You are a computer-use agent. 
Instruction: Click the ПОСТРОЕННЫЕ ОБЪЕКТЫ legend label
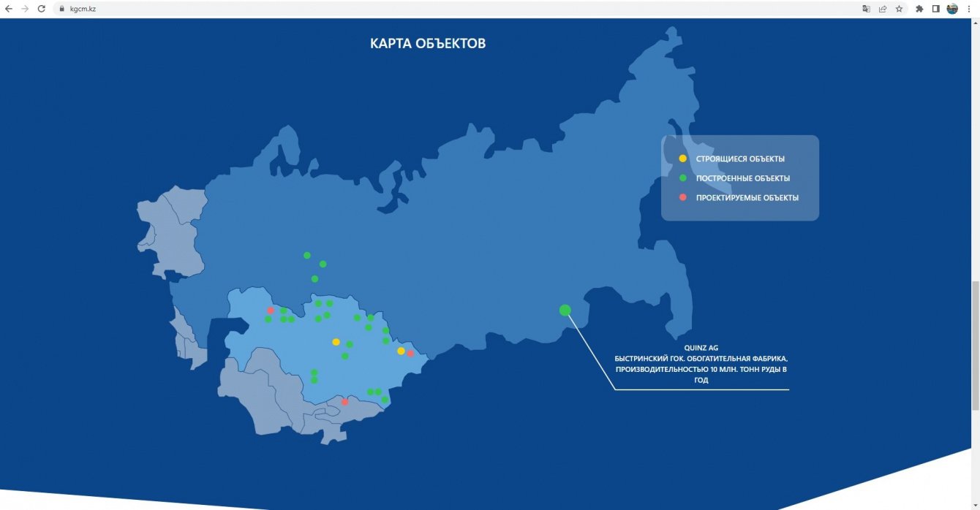tap(743, 178)
